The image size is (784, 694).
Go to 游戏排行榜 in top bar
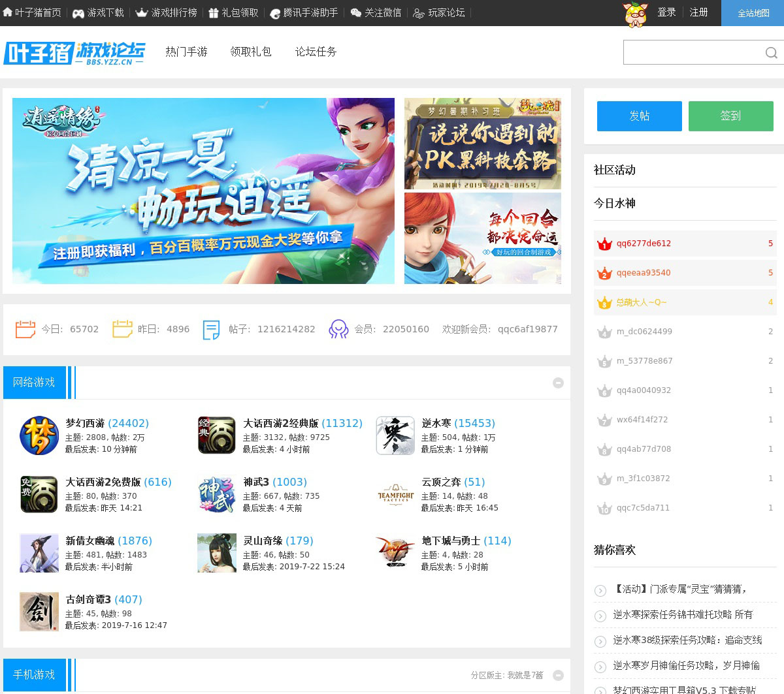pos(167,13)
